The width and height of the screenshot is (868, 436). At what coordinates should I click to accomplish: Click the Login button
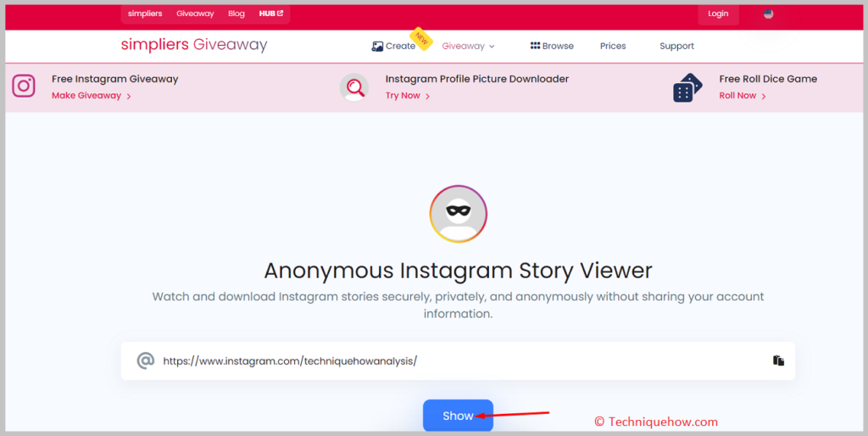coord(718,14)
